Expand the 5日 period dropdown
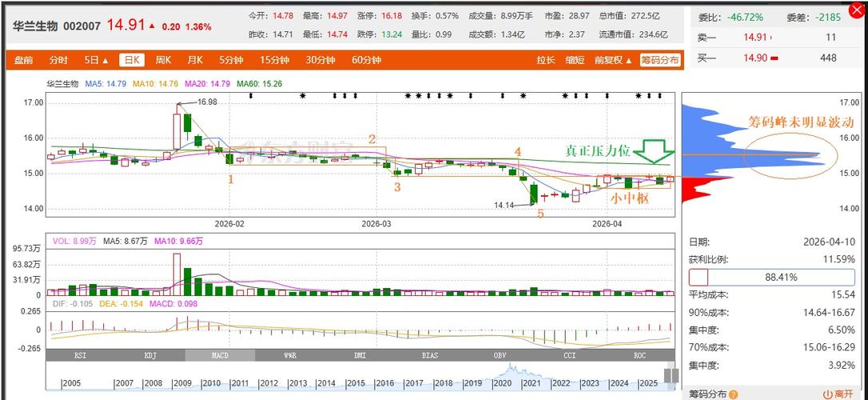The height and width of the screenshot is (400, 868). click(x=97, y=60)
